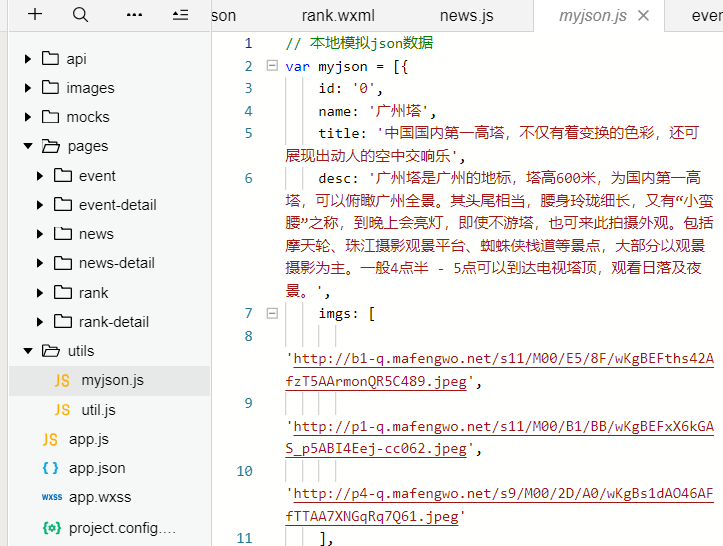Click line number 10 in the gutter
This screenshot has width=723, height=546.
click(244, 471)
